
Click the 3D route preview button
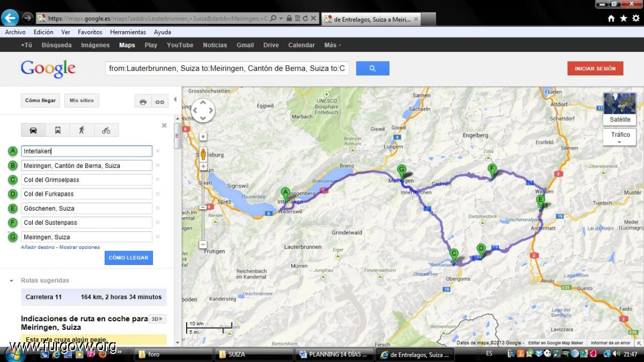pos(157,319)
